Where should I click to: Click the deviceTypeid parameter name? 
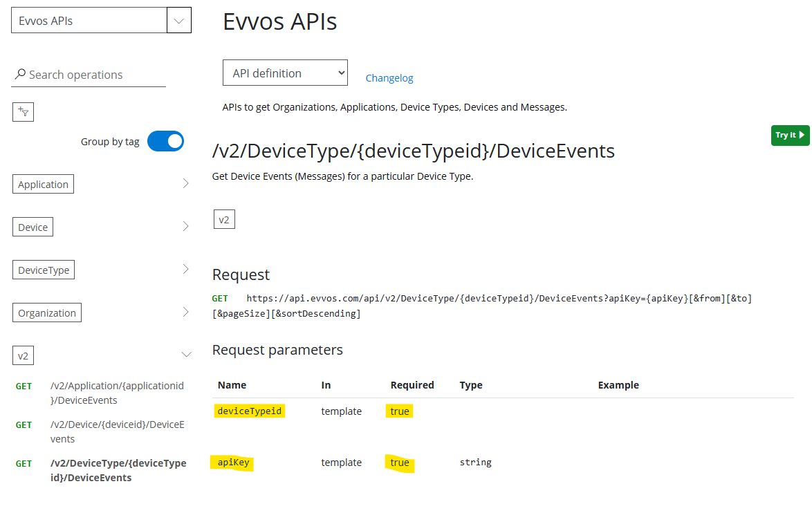coord(250,411)
